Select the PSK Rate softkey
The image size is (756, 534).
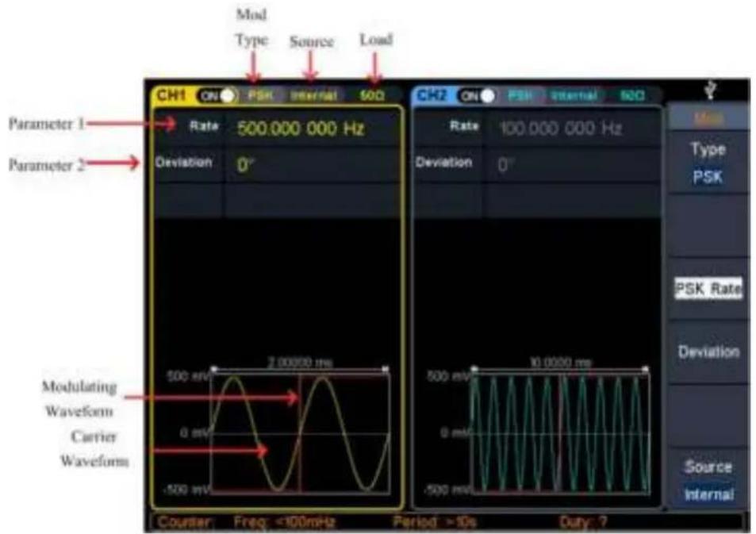[x=708, y=289]
